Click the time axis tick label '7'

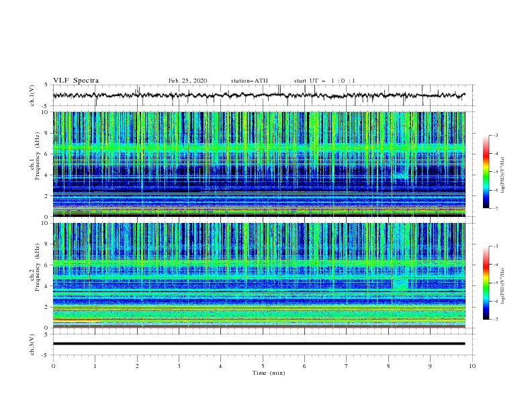(x=347, y=366)
